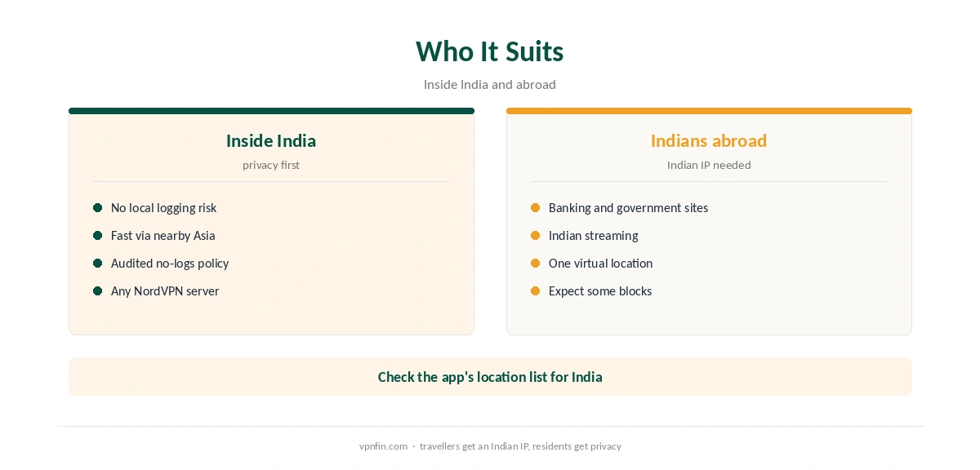Screen dimensions: 980x470
Task: Click "Banking and government sites" item
Action: 628,208
